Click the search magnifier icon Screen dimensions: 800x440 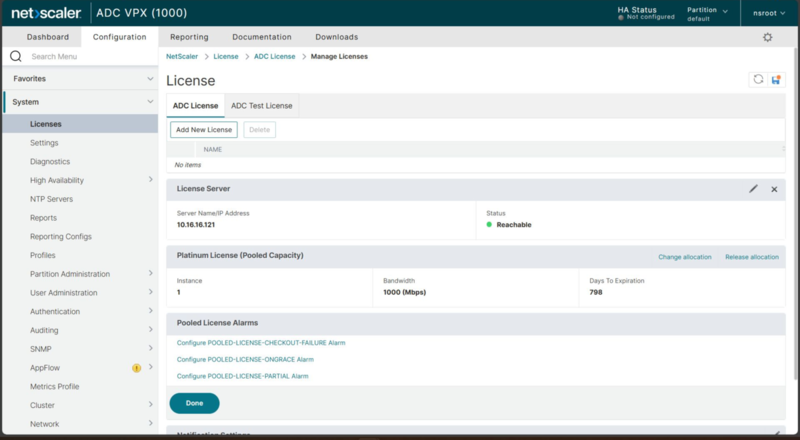coord(16,56)
